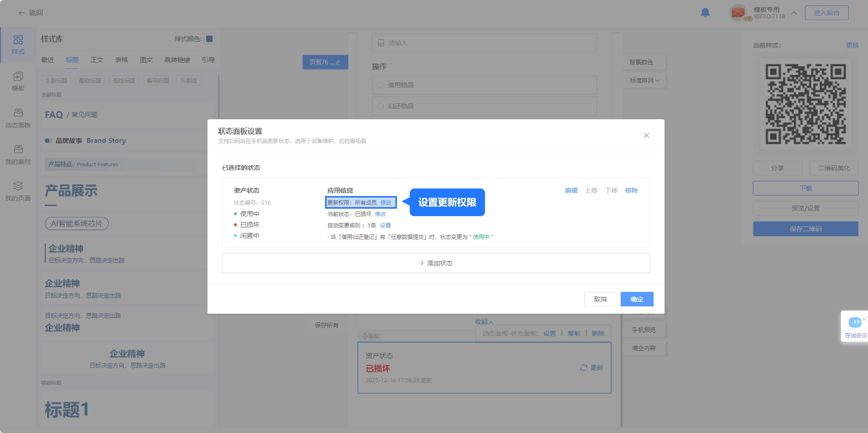The height and width of the screenshot is (433, 868).
Task: Click the notification bell icon
Action: (705, 13)
